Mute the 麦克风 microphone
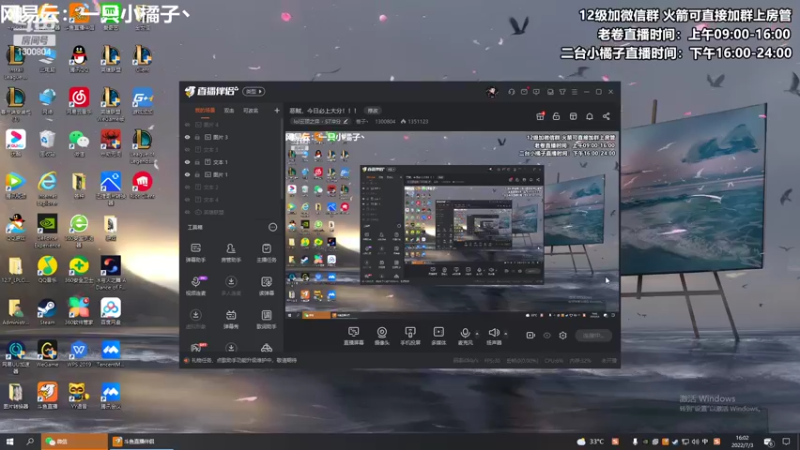 pyautogui.click(x=465, y=336)
